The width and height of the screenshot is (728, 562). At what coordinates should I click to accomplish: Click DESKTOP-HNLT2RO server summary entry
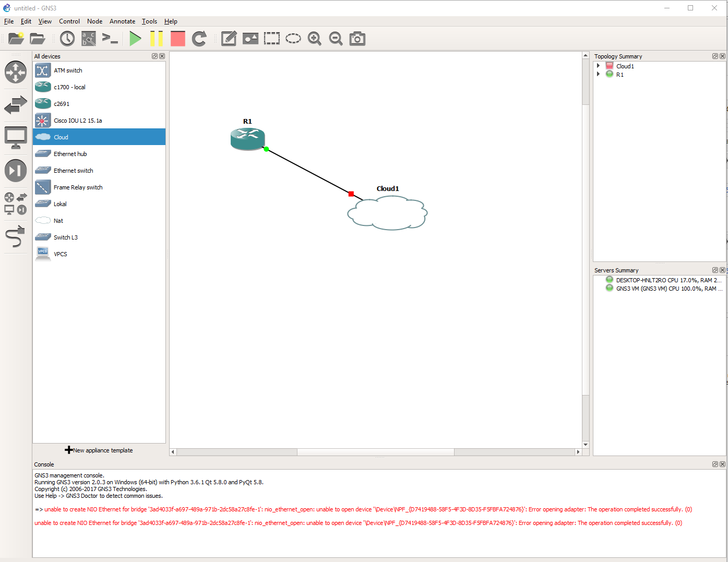pyautogui.click(x=664, y=280)
